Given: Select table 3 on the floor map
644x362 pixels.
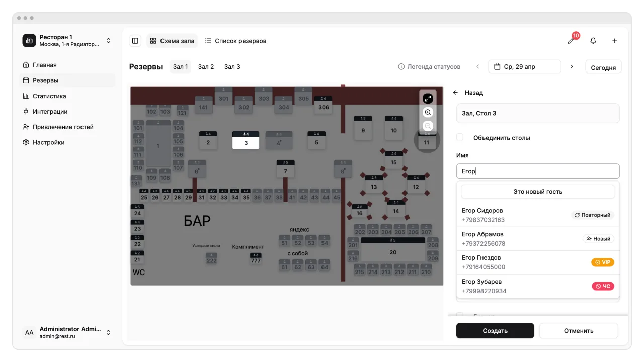Looking at the screenshot, I should point(246,140).
